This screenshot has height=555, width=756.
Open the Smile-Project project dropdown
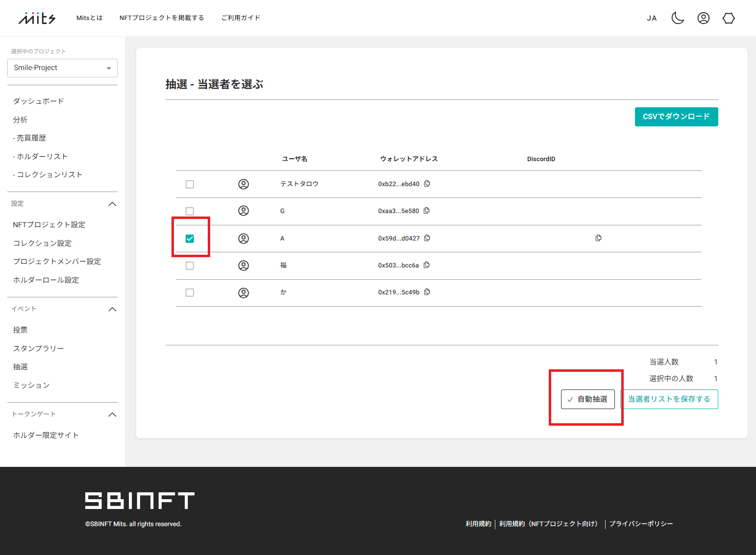coord(62,68)
